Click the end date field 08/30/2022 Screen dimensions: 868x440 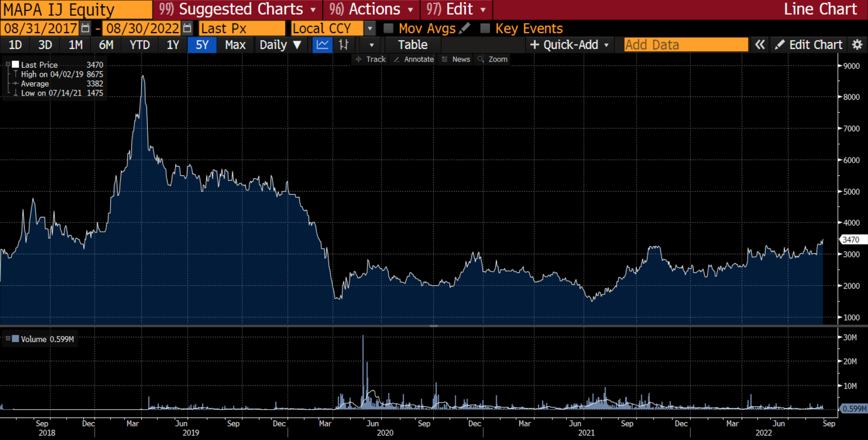click(x=142, y=28)
